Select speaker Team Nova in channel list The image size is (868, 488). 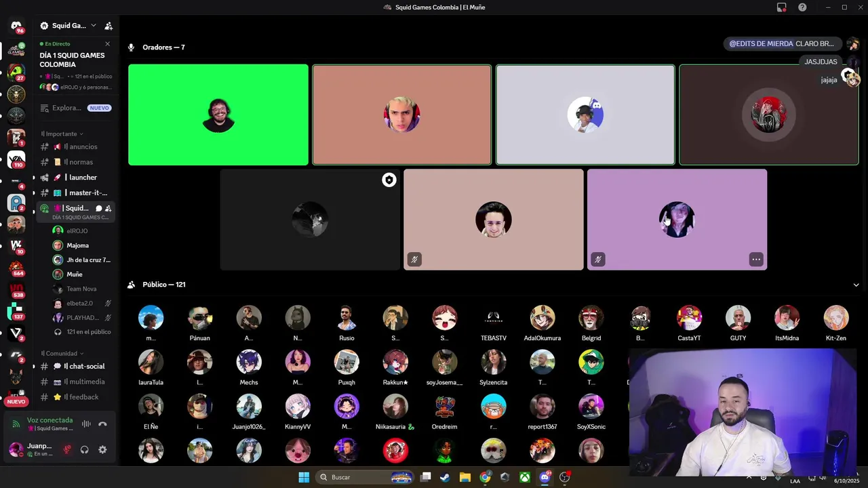click(81, 289)
